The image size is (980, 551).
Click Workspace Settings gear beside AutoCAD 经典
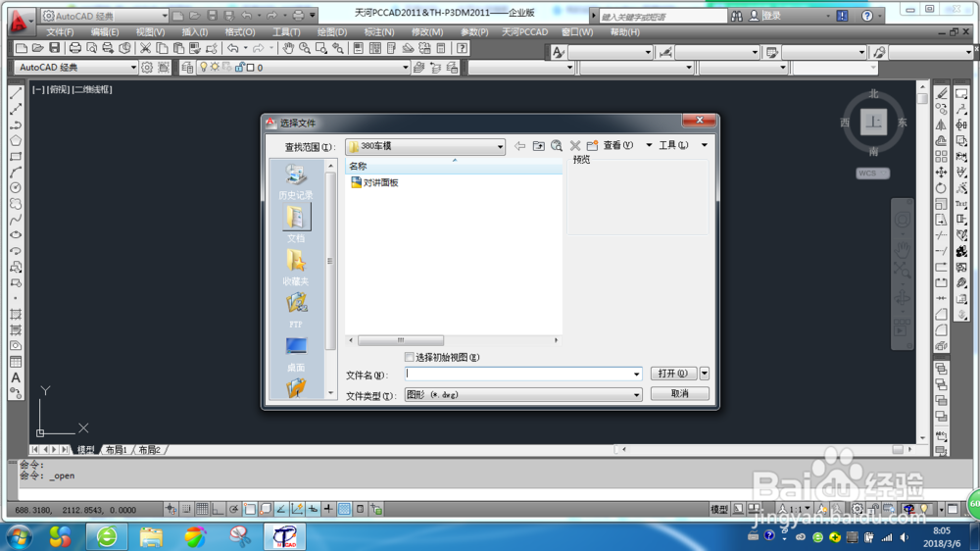tap(147, 68)
